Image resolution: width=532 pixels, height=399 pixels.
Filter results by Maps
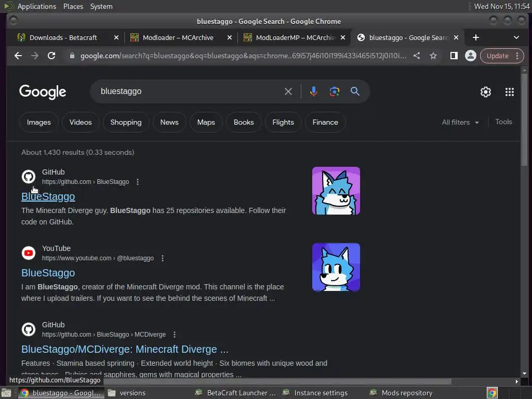click(x=206, y=122)
